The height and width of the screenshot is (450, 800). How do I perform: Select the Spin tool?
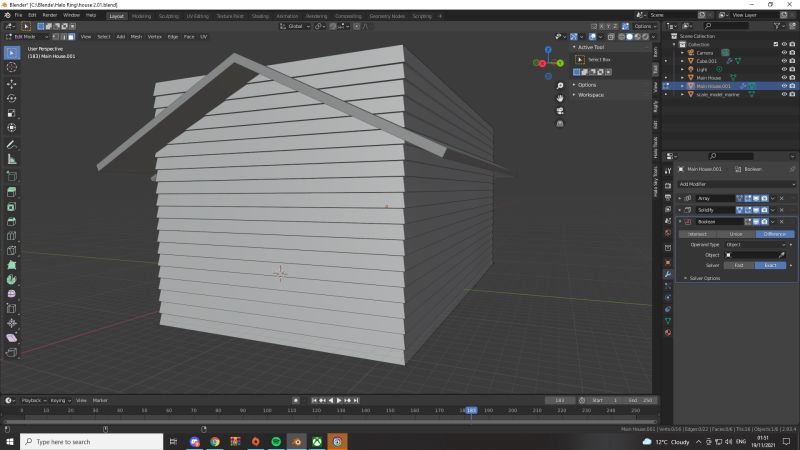[x=12, y=280]
